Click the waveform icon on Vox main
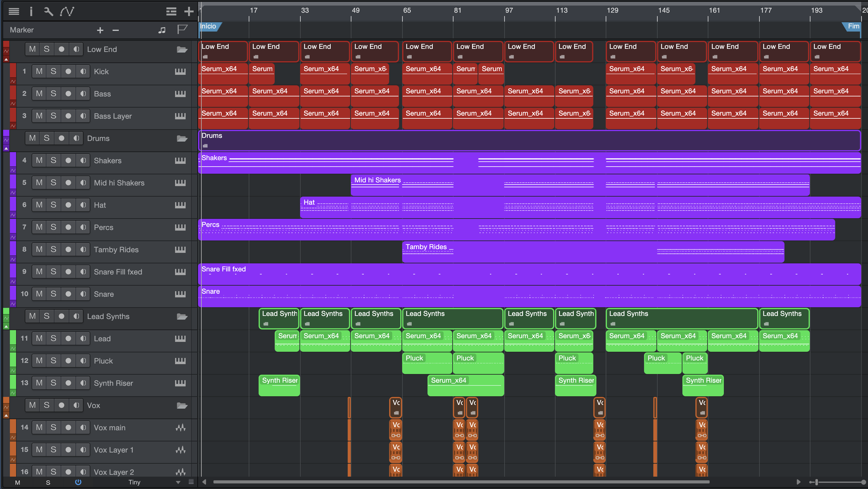Image resolution: width=868 pixels, height=489 pixels. tap(180, 427)
